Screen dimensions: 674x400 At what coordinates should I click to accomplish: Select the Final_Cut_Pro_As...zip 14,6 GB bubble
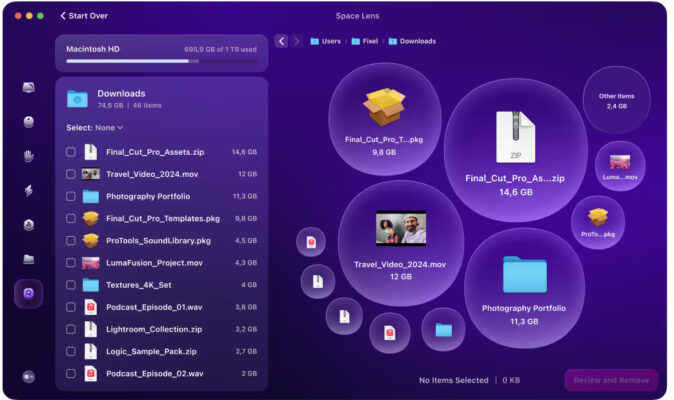[515, 150]
